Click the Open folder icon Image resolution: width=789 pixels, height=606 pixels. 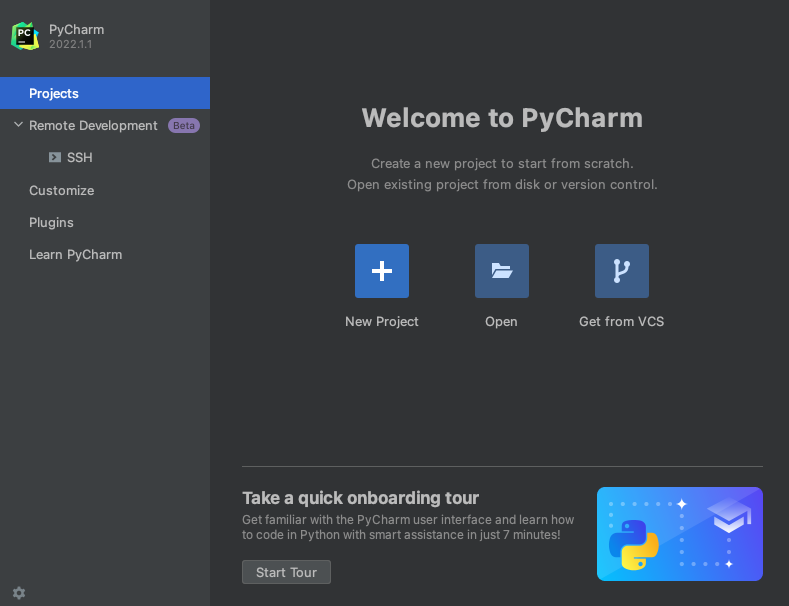502,271
